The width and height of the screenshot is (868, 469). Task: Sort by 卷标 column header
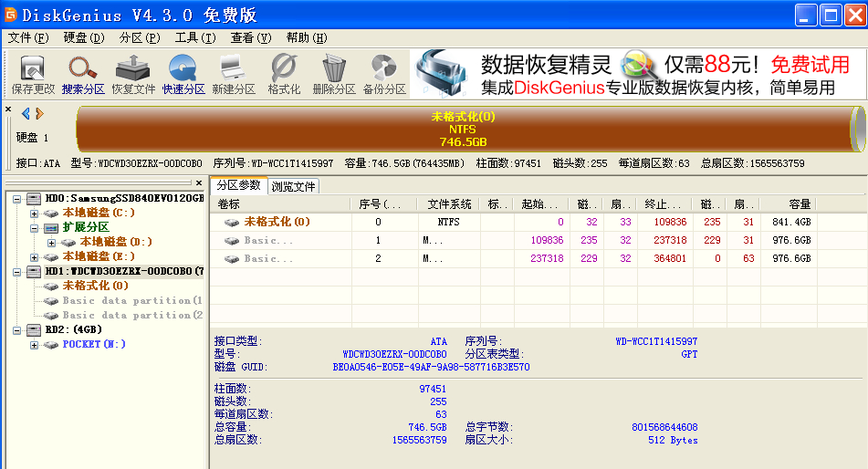tap(280, 204)
